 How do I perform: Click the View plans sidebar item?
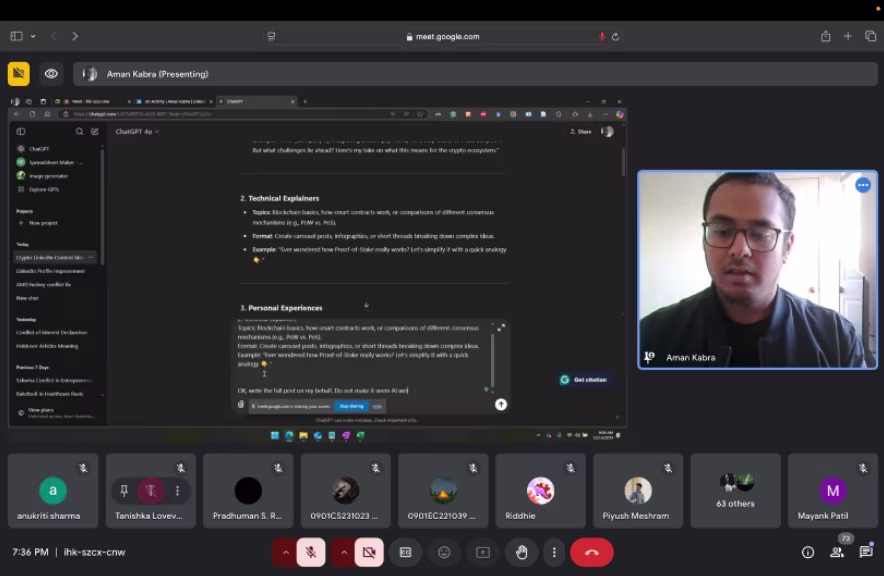point(55,413)
